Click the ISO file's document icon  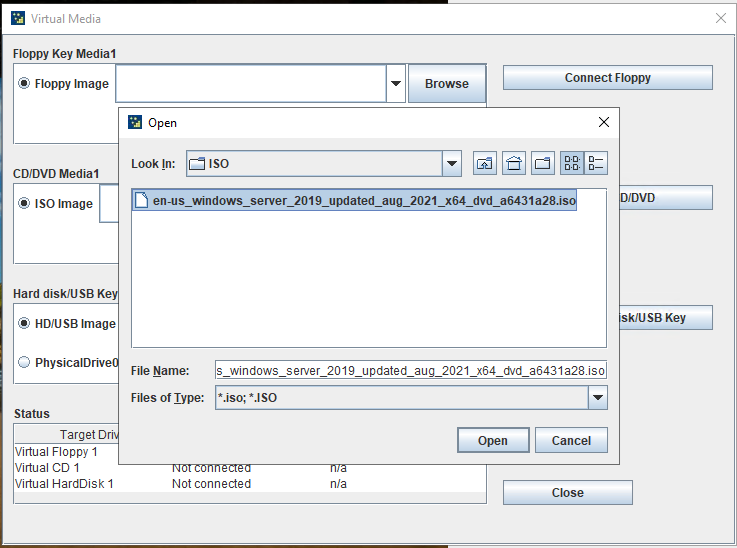click(142, 200)
